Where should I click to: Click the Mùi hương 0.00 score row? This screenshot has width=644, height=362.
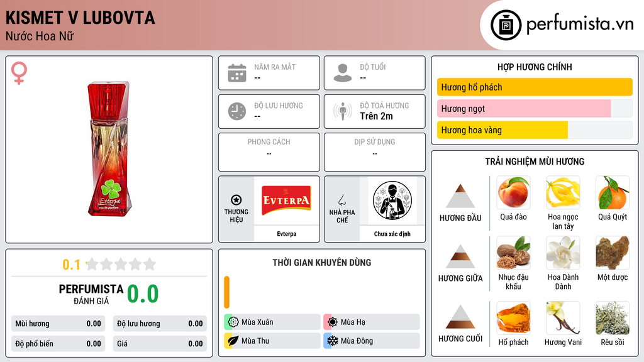tap(58, 324)
